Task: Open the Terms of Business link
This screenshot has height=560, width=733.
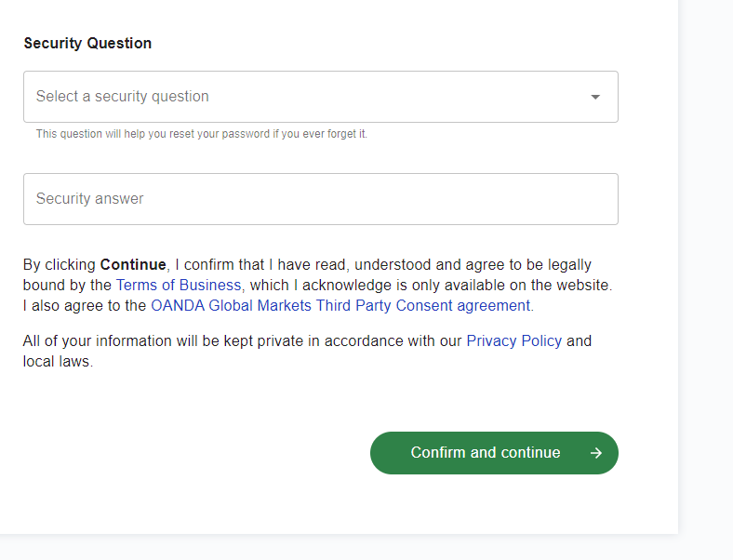Action: click(179, 286)
